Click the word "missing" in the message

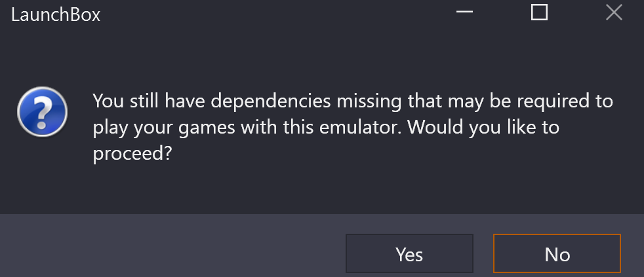369,102
